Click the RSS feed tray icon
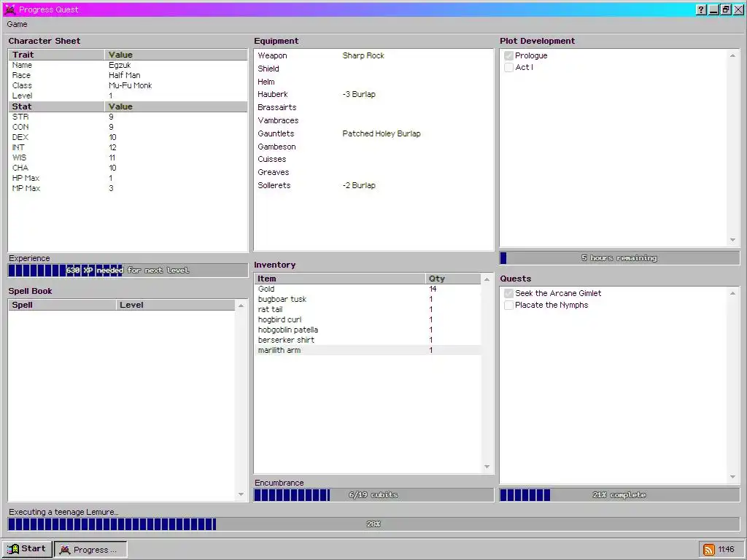Image resolution: width=747 pixels, height=560 pixels. (x=709, y=550)
